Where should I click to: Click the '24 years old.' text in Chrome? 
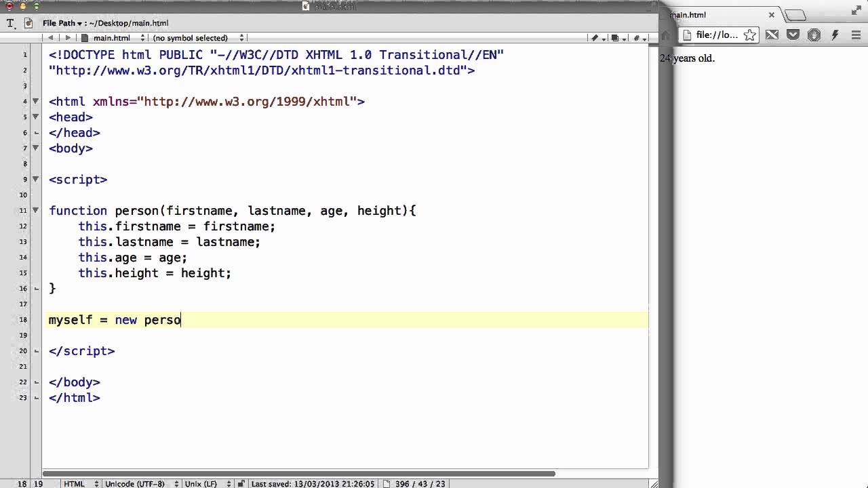click(688, 58)
